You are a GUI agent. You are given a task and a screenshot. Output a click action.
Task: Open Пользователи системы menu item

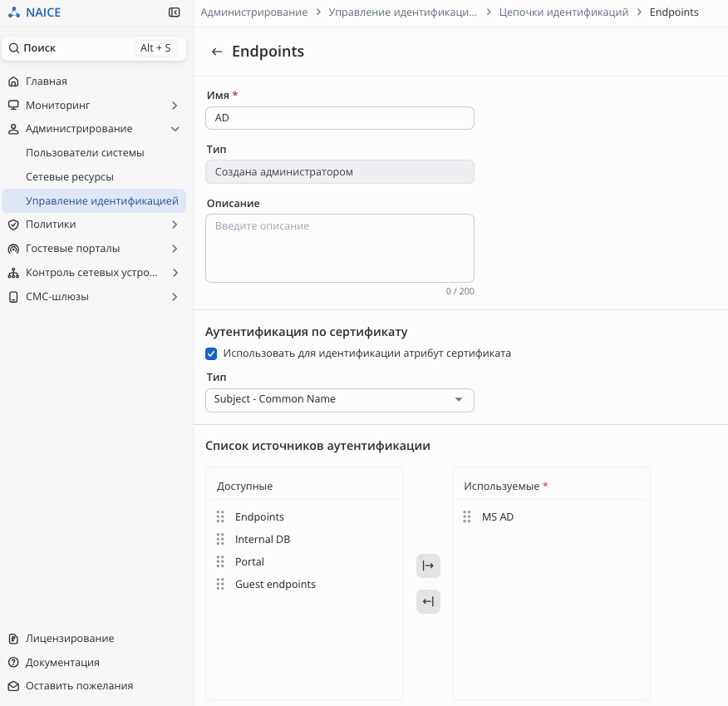[x=85, y=153]
